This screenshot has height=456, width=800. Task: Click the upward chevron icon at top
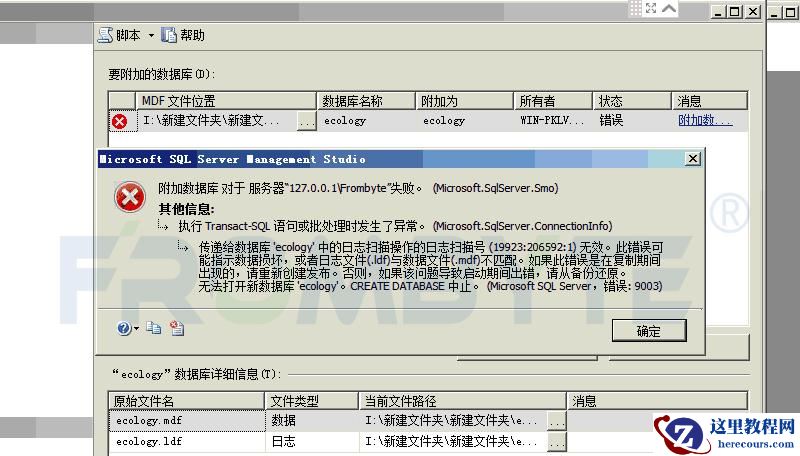click(669, 8)
